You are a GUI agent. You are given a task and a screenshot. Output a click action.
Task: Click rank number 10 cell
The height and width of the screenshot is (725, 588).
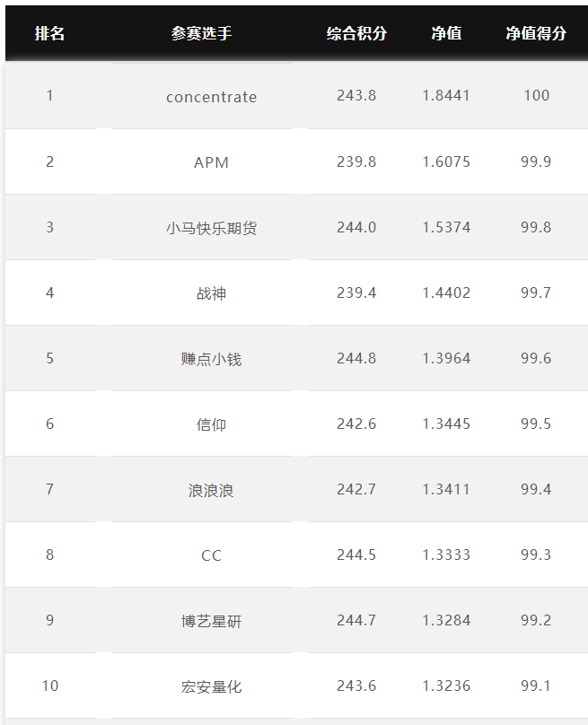point(50,686)
